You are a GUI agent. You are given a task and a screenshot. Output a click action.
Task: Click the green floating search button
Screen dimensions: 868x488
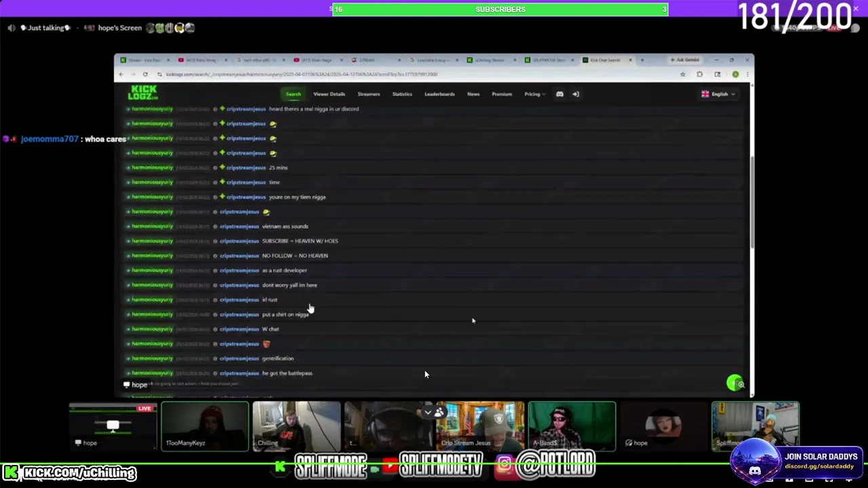(x=735, y=384)
